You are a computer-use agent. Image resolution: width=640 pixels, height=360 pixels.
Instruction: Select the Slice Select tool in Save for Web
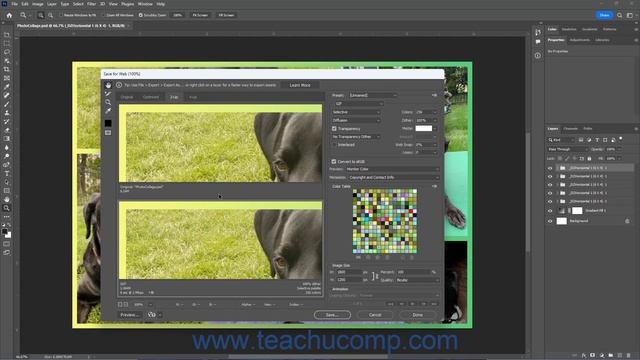108,94
